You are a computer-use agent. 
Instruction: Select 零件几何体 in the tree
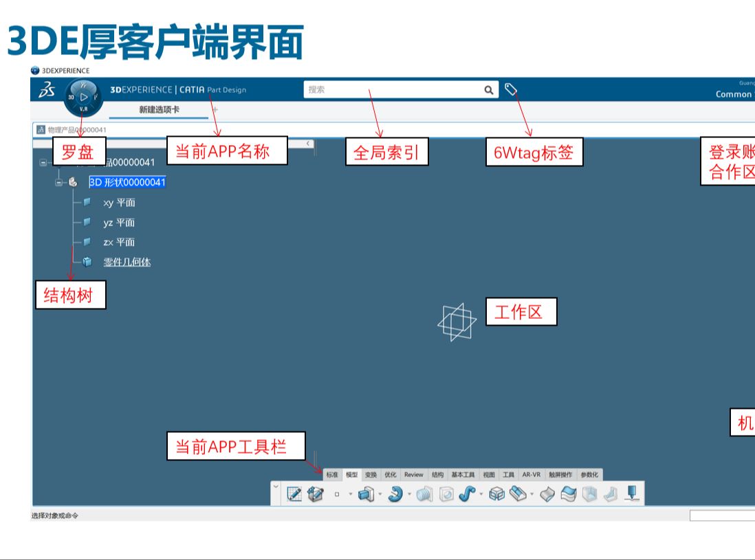tap(127, 262)
